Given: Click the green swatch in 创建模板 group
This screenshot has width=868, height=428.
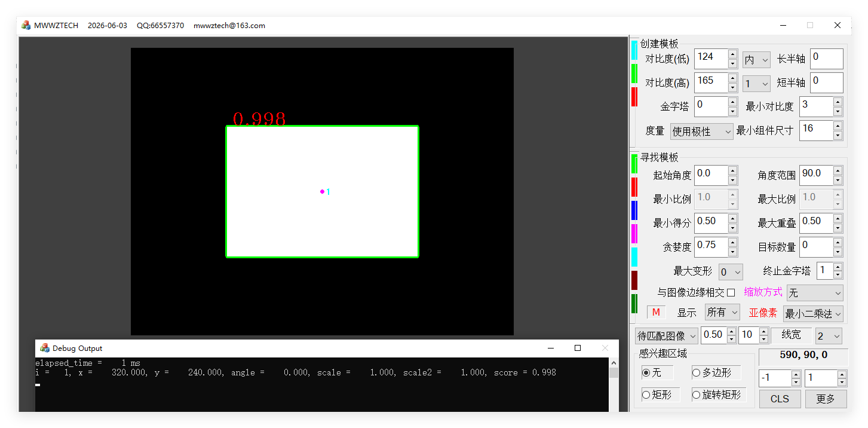Looking at the screenshot, I should pos(634,73).
